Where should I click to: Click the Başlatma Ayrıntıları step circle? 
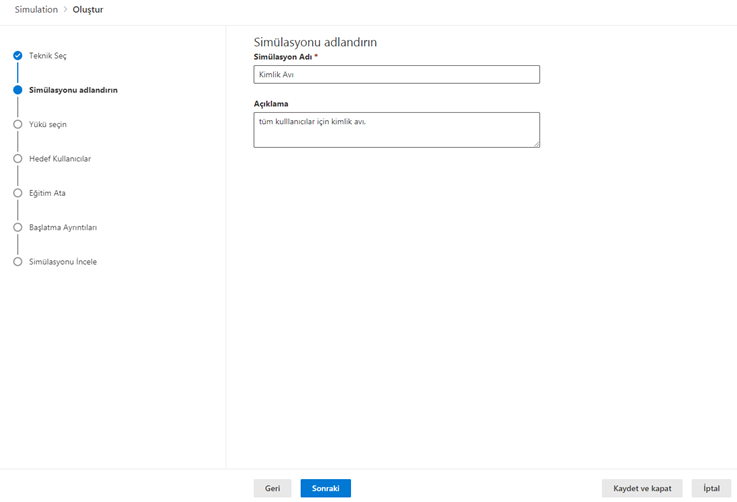coord(18,227)
